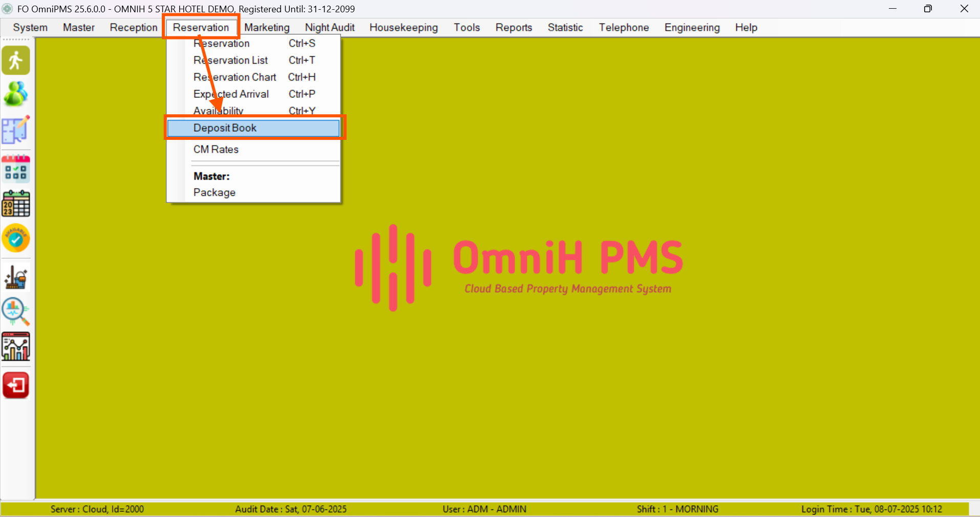Open the System menu
Viewport: 980px width, 517px height.
[x=30, y=28]
